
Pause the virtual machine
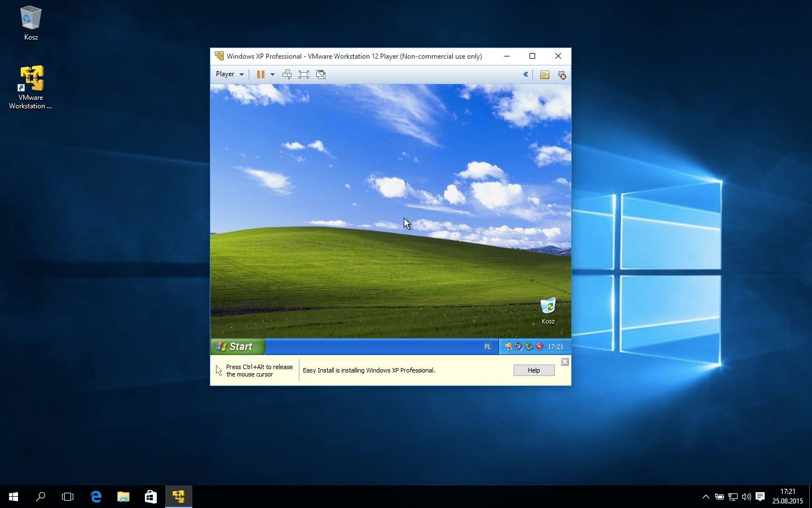coord(261,75)
